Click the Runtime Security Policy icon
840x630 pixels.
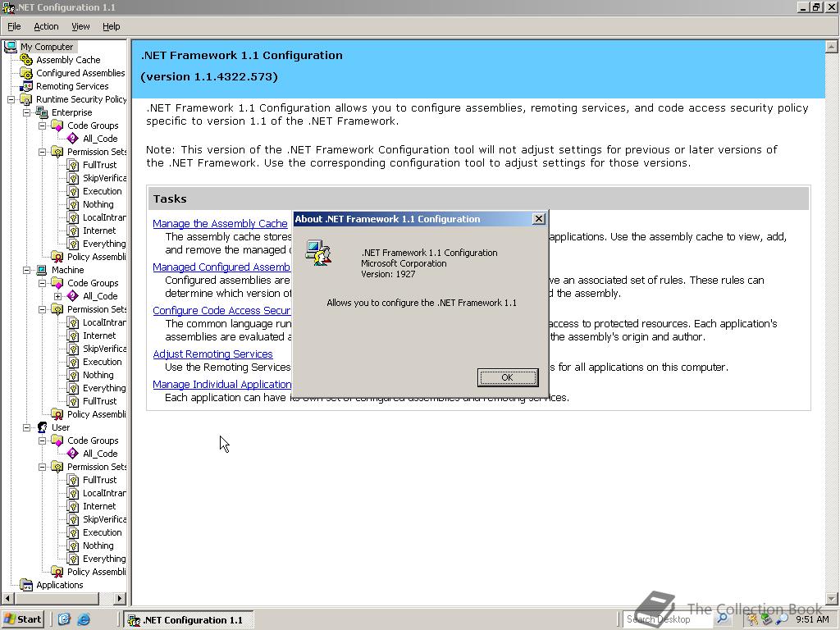(x=26, y=99)
